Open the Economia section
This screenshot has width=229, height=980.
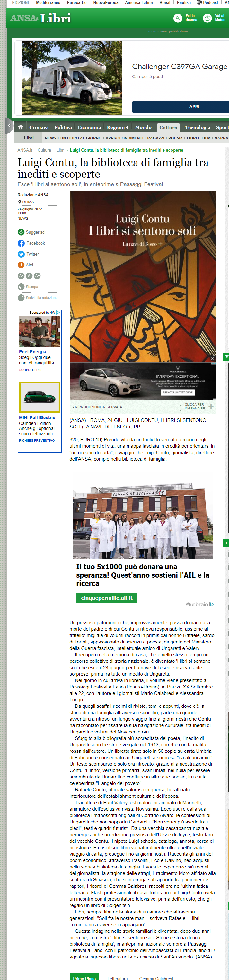[89, 127]
